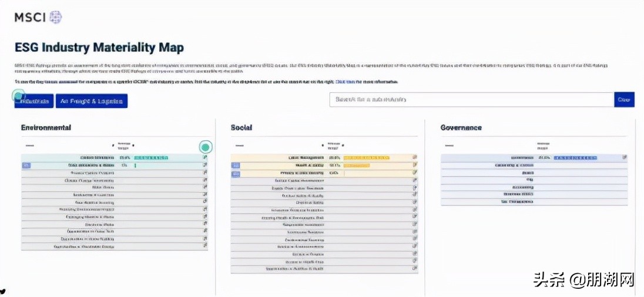This screenshot has height=297, width=644.
Task: Select the Business Ethics row under Governance
Action: (x=534, y=194)
